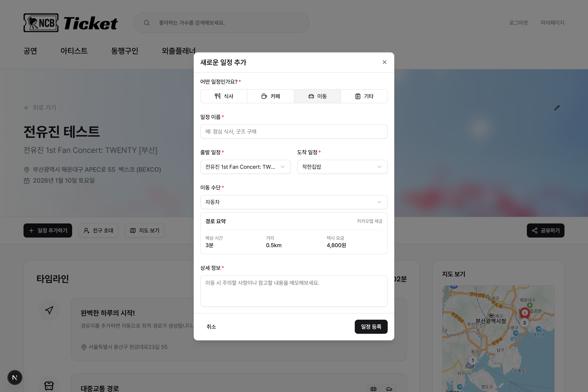Click the location pin beside BEXCO address
The height and width of the screenshot is (392, 588).
click(26, 170)
